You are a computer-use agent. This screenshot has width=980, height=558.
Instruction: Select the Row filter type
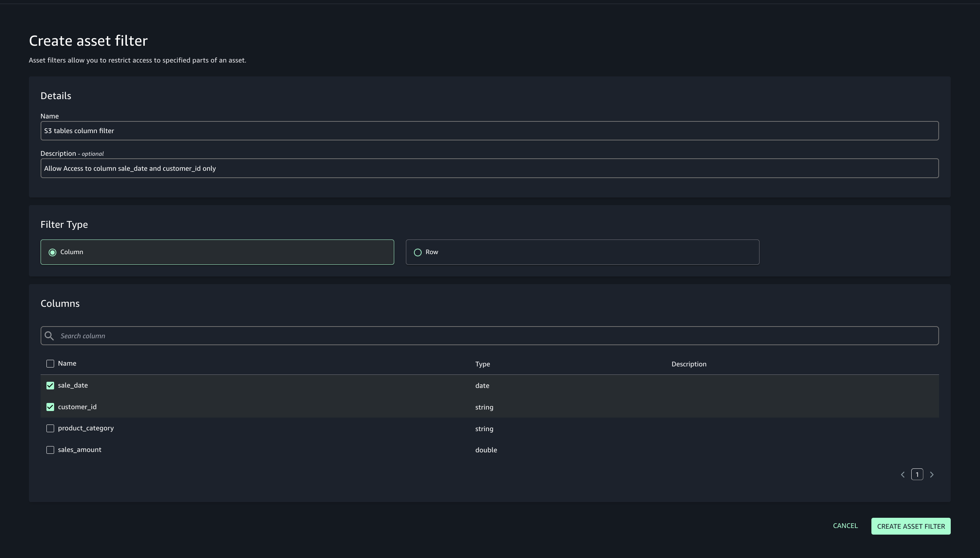coord(418,252)
